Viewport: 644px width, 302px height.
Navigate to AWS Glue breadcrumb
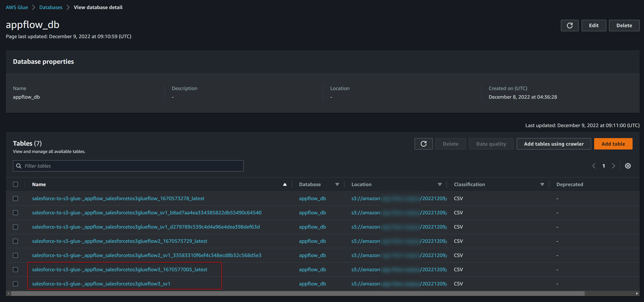(17, 7)
